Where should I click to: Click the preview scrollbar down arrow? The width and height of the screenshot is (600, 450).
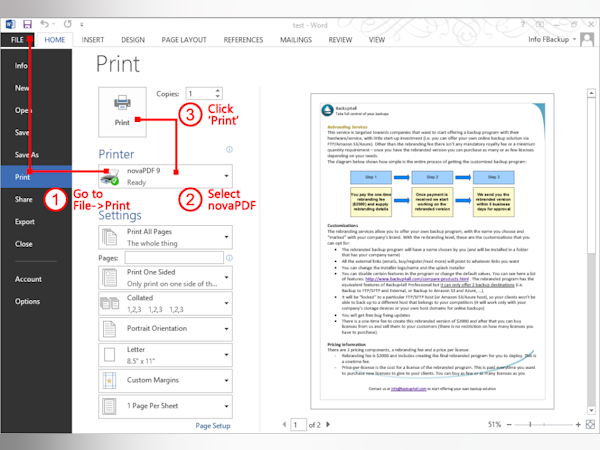[591, 410]
